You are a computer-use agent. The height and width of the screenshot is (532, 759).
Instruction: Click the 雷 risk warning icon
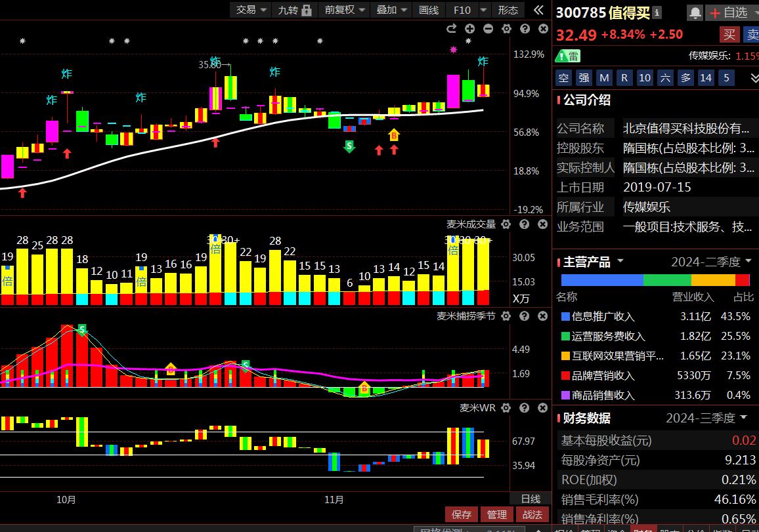tap(568, 56)
